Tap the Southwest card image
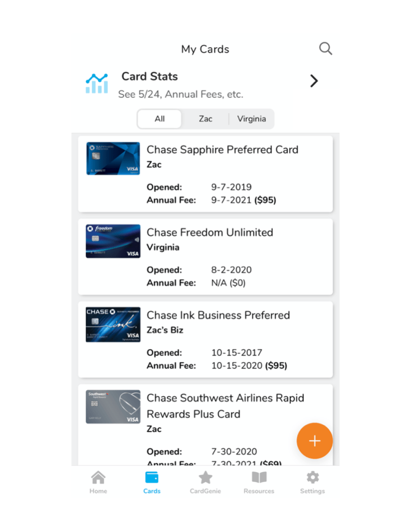Viewport: 411px width, 532px height. coord(113,407)
